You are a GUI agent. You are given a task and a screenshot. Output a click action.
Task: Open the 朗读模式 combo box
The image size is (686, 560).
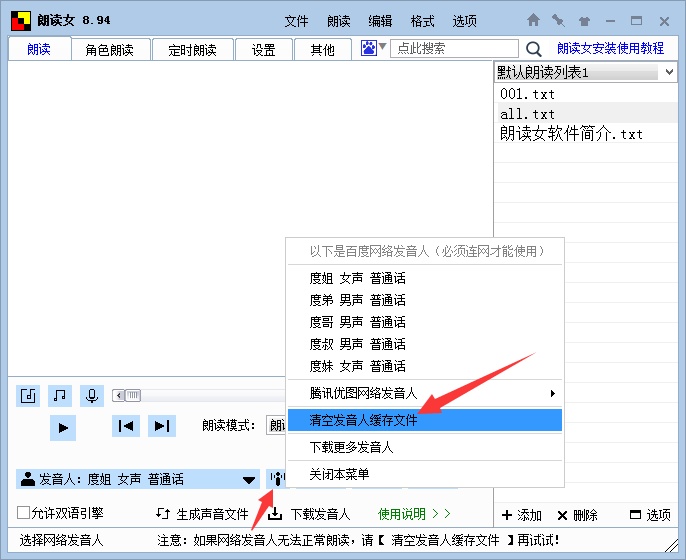[x=276, y=425]
